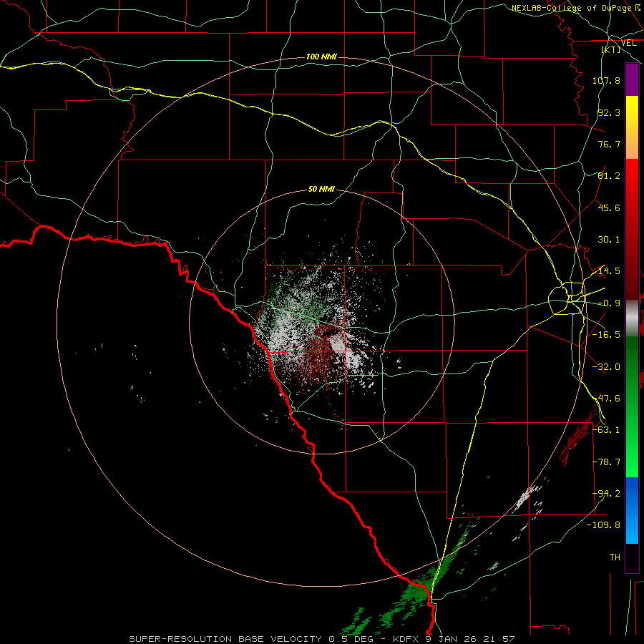This screenshot has height=644, width=644.
Task: Click the -94.2 legend value
Action: coord(606,494)
